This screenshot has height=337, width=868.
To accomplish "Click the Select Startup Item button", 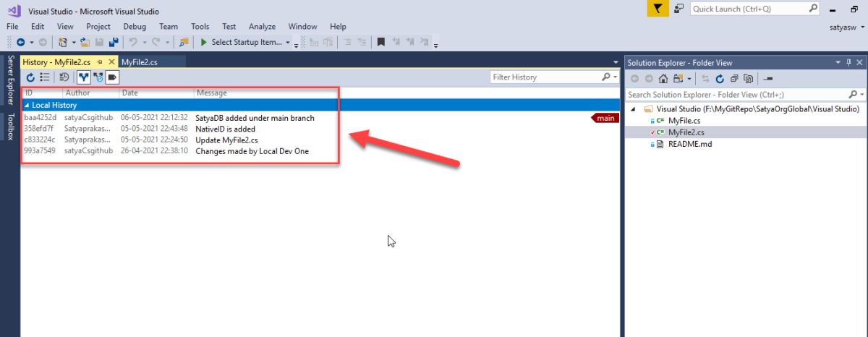I will click(246, 43).
